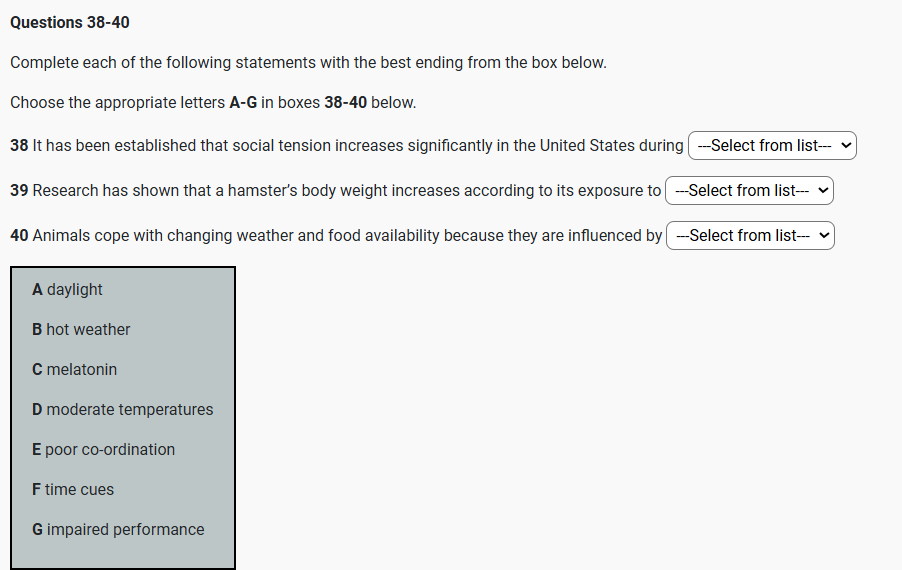The height and width of the screenshot is (570, 902).
Task: Click the bold number 40 label
Action: [x=19, y=236]
